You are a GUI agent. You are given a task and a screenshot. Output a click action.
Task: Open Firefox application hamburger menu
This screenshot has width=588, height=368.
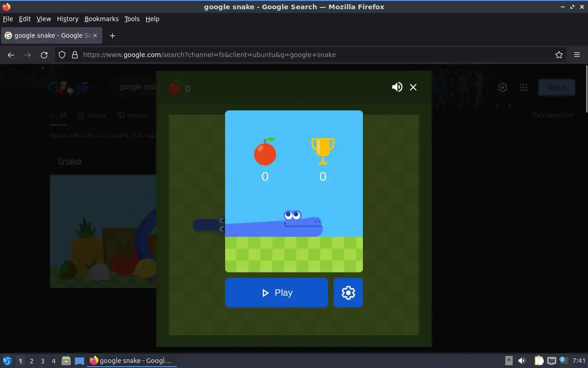577,55
